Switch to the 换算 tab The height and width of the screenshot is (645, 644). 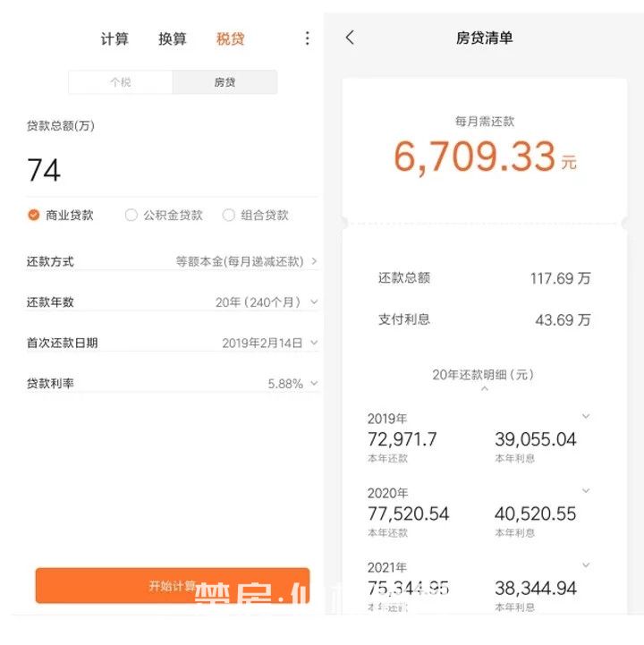tap(173, 38)
